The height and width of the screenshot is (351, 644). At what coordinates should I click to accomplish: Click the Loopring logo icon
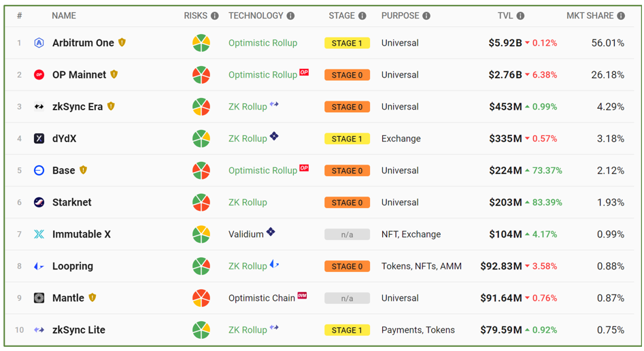click(39, 267)
